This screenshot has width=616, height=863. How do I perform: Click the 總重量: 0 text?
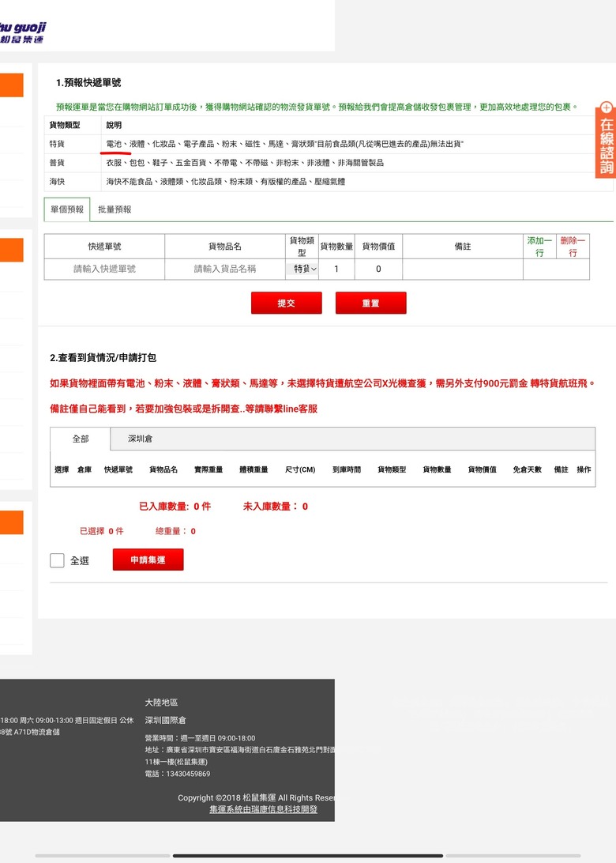[x=175, y=531]
